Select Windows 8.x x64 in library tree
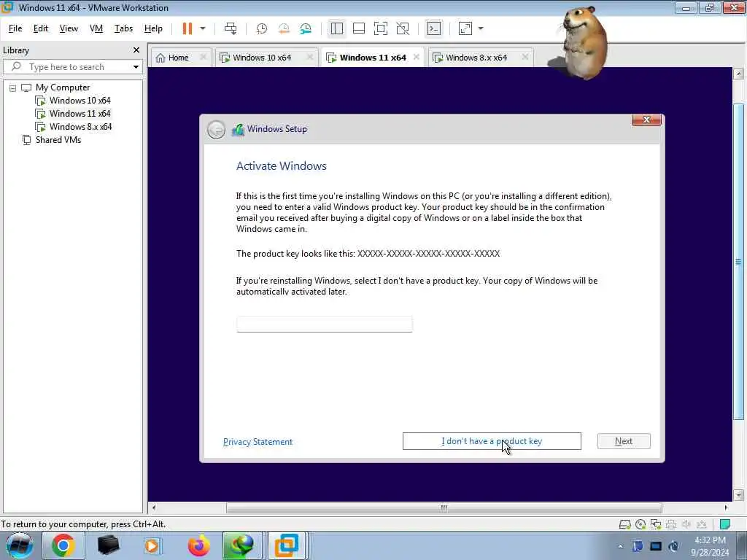The height and width of the screenshot is (560, 747). coord(80,127)
